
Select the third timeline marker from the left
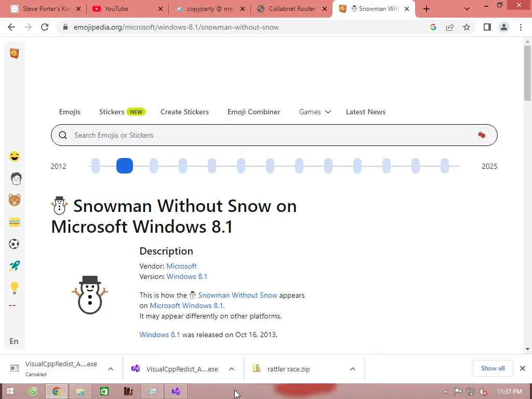pyautogui.click(x=154, y=166)
